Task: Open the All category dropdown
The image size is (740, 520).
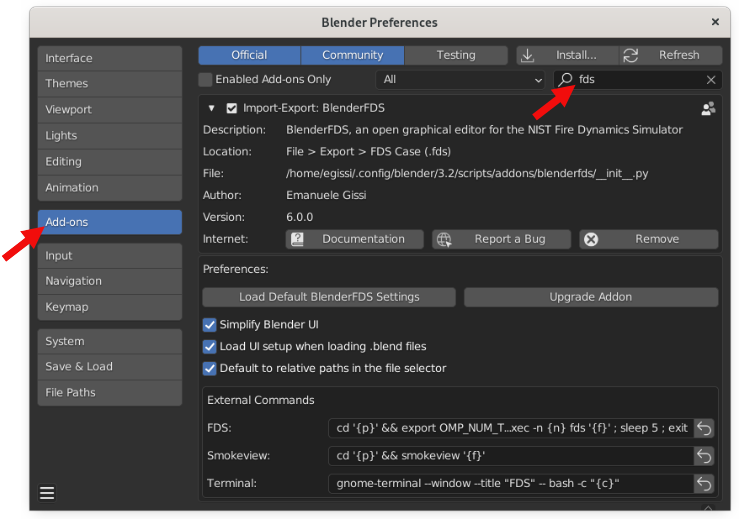Action: [x=461, y=80]
